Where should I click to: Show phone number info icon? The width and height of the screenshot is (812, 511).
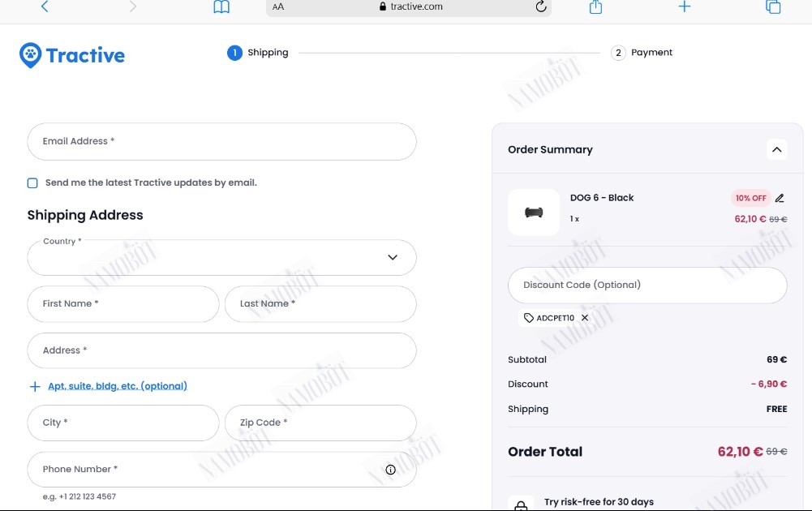[x=390, y=470]
